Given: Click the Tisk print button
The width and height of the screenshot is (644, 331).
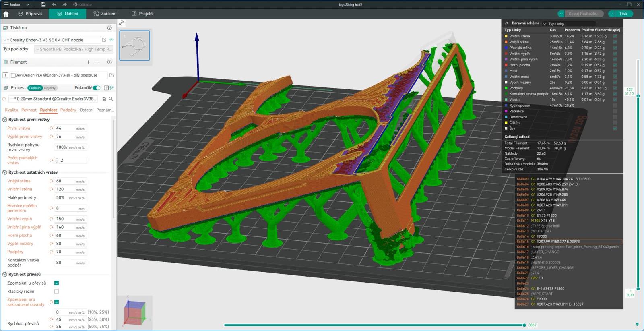Looking at the screenshot, I should 623,14.
